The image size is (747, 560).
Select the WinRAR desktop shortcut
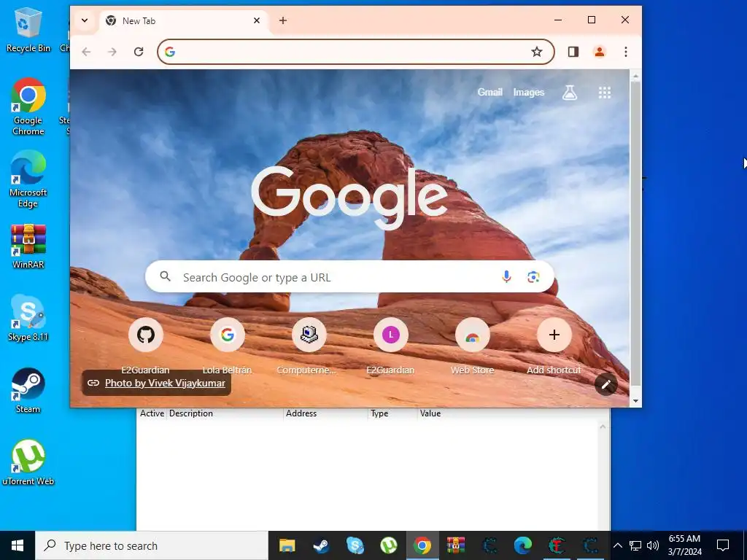(x=28, y=246)
